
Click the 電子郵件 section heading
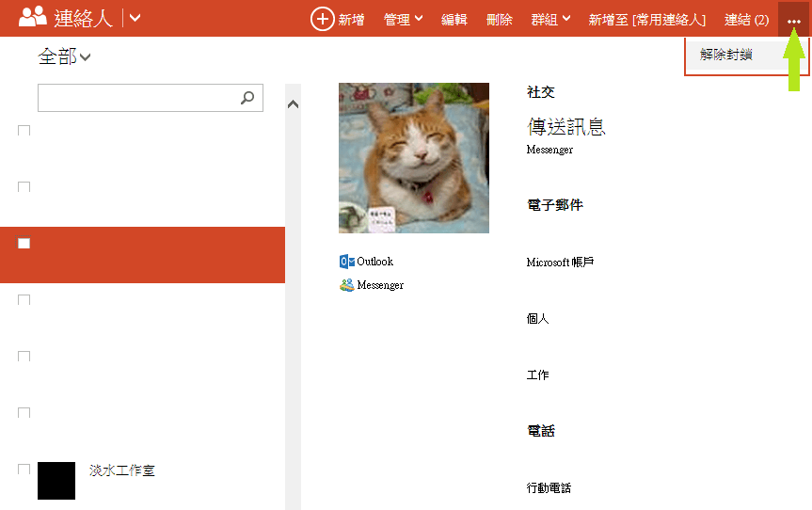pos(554,205)
